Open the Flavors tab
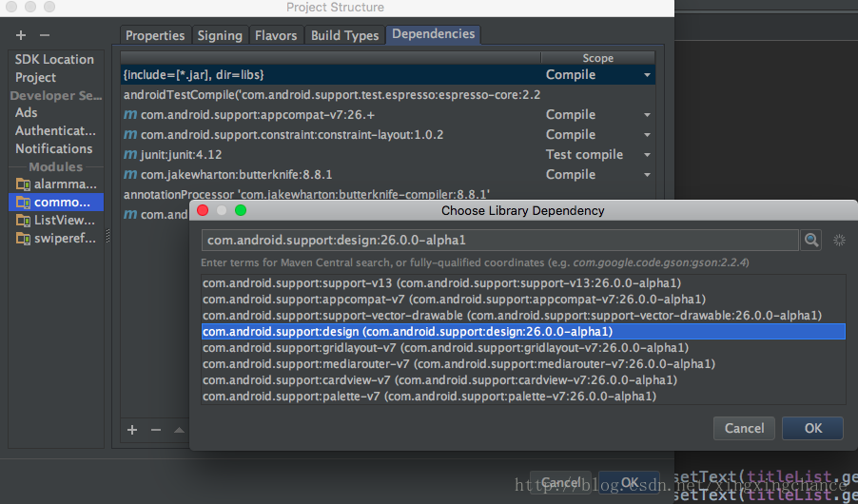The image size is (858, 504). [276, 35]
